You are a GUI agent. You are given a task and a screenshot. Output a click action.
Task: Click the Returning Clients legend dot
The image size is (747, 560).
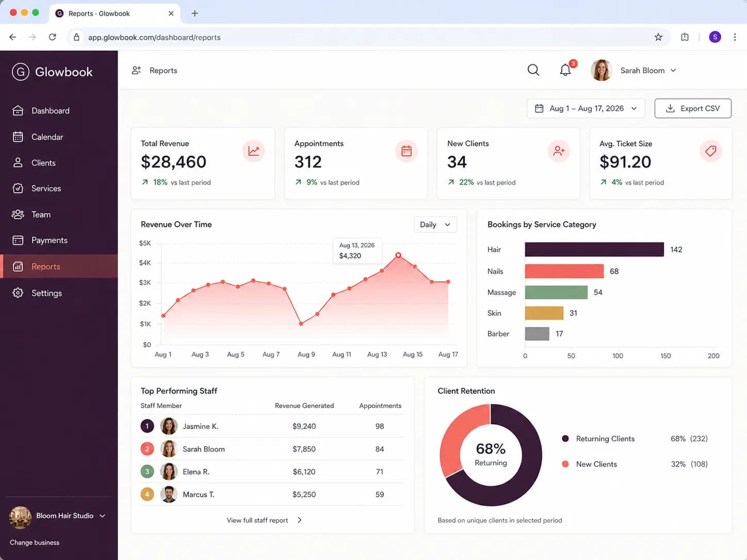pyautogui.click(x=565, y=439)
